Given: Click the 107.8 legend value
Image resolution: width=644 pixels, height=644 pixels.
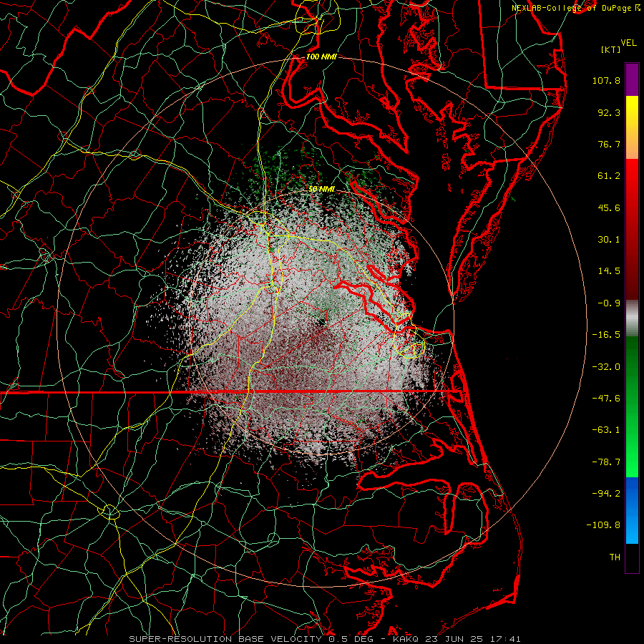Looking at the screenshot, I should (606, 80).
